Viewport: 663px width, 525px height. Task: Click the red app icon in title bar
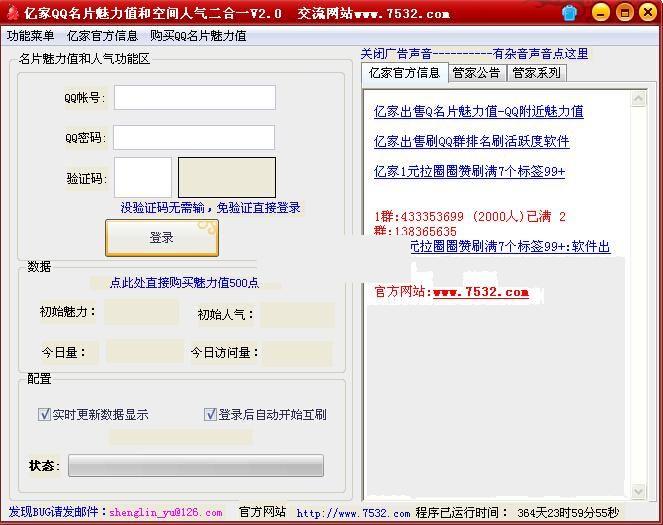(13, 13)
